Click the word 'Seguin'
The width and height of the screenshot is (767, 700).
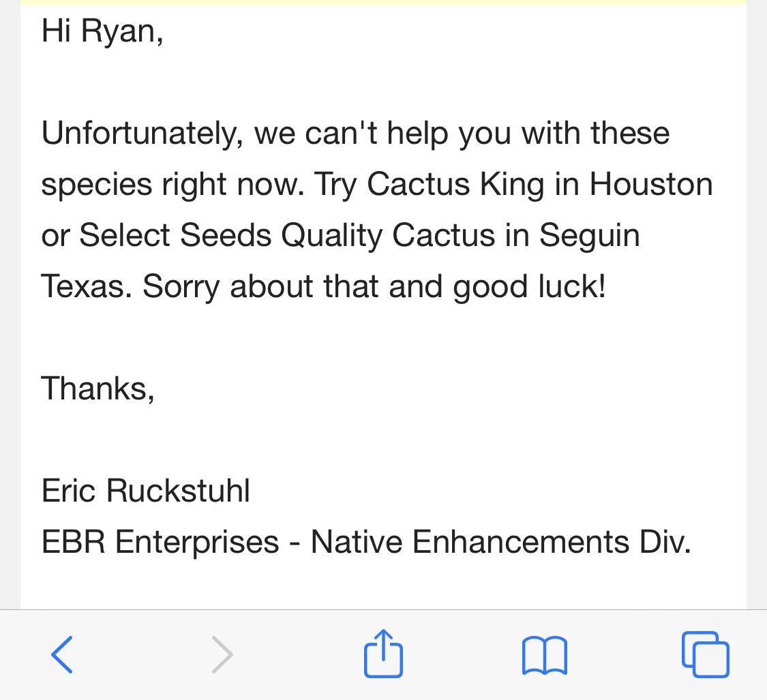pos(590,237)
